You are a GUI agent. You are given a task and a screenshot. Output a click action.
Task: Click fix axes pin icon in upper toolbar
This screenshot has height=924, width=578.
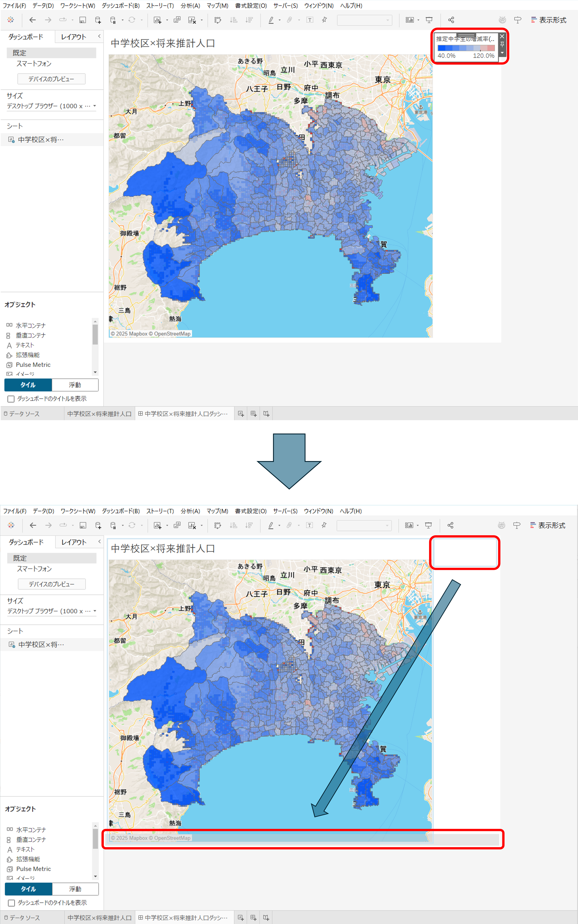(x=325, y=20)
